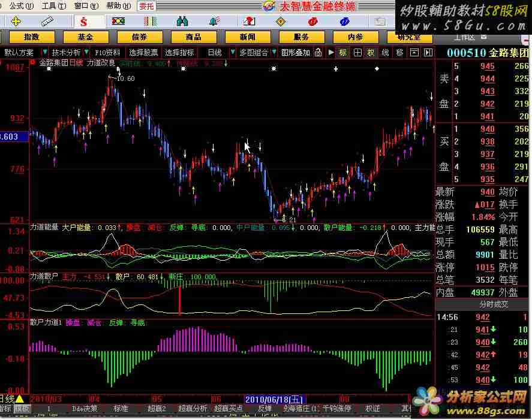Click the side panel collapse icon
Screen dimensions: 532x420
[428, 53]
